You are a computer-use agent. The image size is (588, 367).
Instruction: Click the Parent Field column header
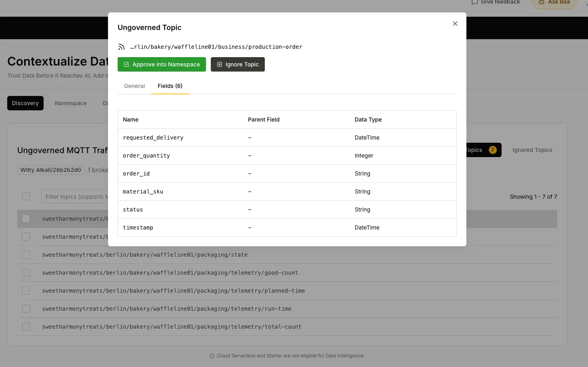tap(264, 120)
